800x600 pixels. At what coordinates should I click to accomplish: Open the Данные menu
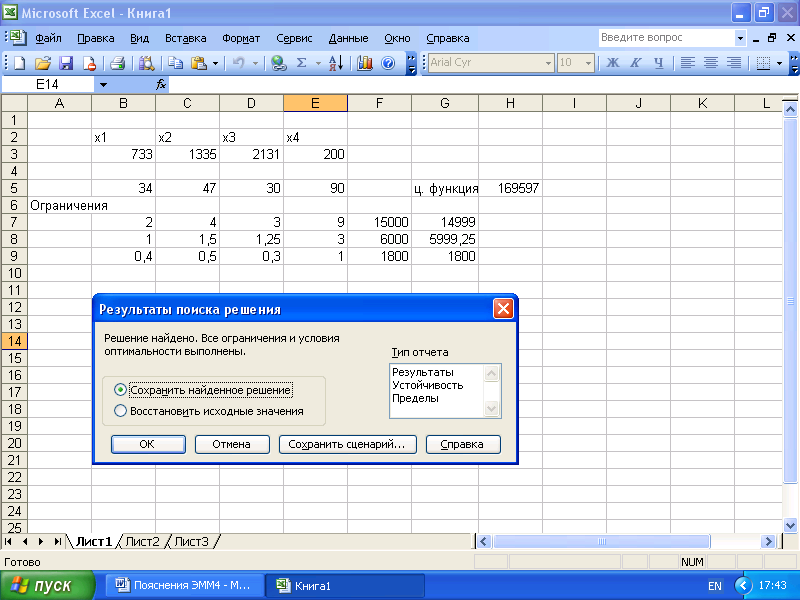[348, 38]
